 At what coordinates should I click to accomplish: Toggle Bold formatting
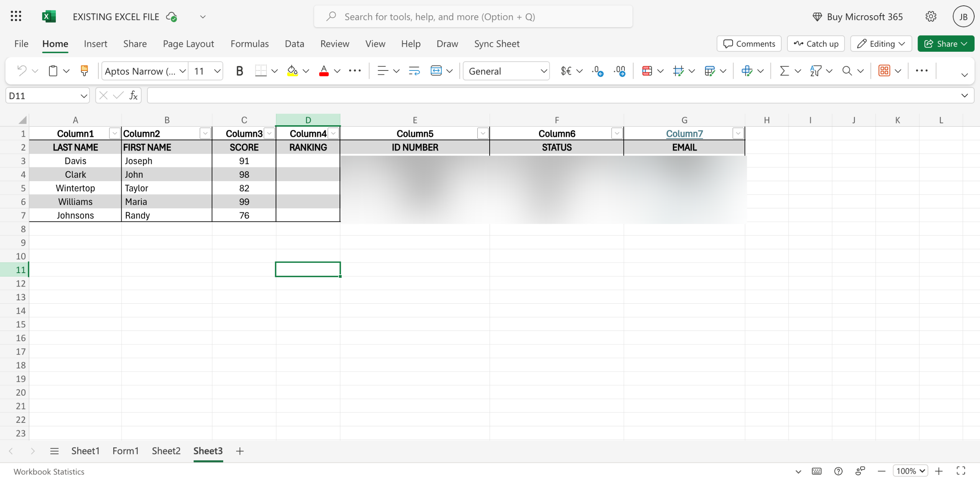coord(240,71)
